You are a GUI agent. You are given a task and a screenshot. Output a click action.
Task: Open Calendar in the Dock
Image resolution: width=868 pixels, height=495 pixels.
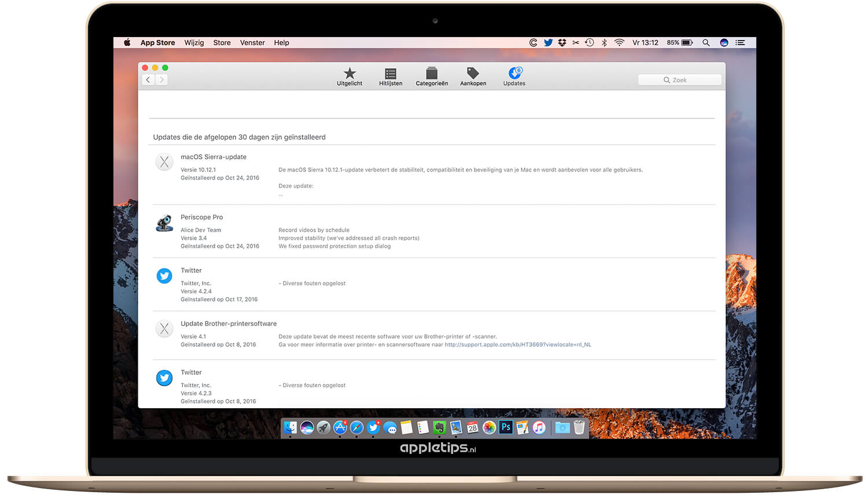473,427
